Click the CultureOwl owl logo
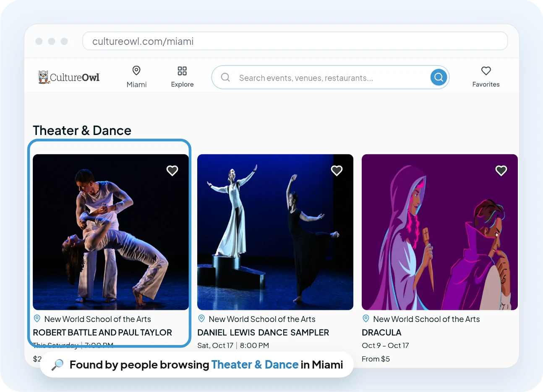This screenshot has height=392, width=543. pyautogui.click(x=69, y=77)
